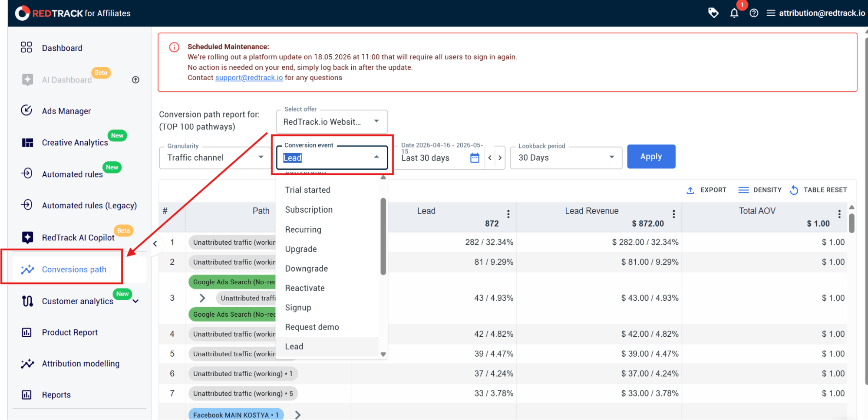Screen dimensions: 868x420
Task: Click the Product Report icon
Action: [26, 332]
